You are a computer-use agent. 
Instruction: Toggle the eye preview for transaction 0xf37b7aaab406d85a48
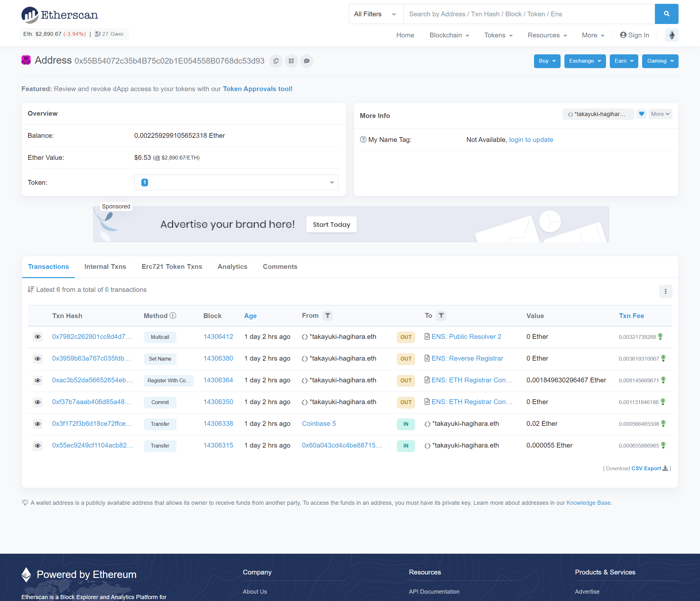pos(37,402)
